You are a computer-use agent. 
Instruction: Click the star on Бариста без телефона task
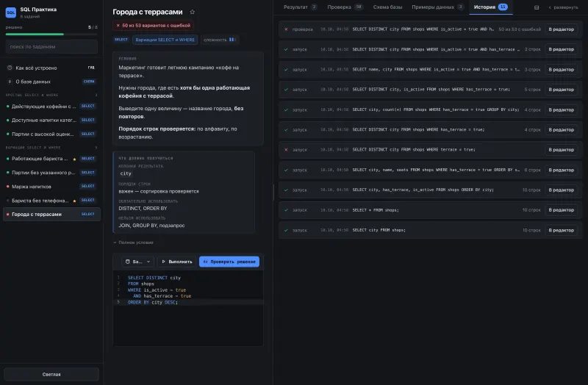(x=74, y=201)
